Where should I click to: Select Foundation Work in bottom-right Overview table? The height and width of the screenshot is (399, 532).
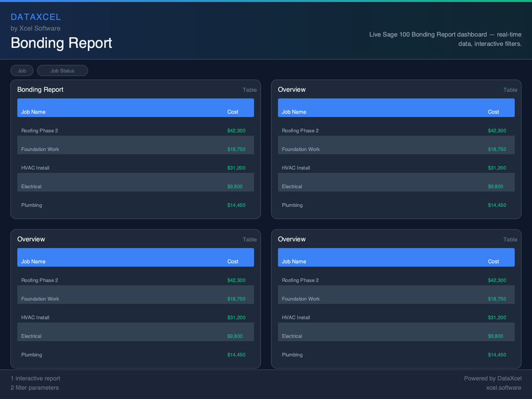point(301,299)
